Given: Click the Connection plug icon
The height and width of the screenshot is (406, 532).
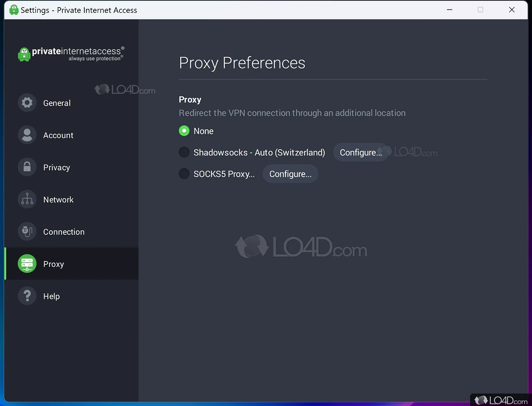Looking at the screenshot, I should tap(27, 231).
